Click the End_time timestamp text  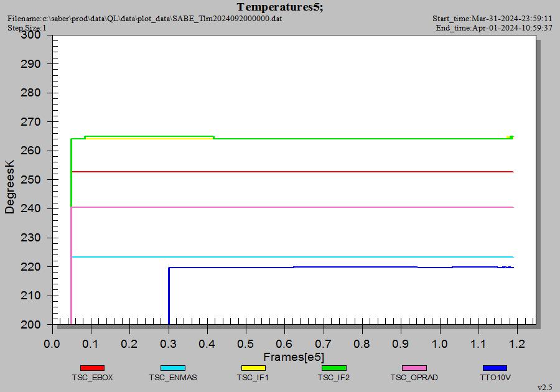point(494,28)
